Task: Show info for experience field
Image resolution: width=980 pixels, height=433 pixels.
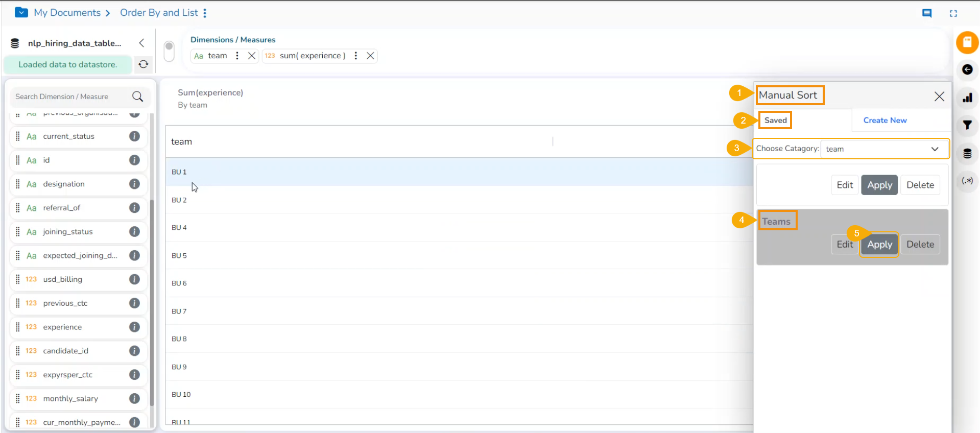Action: pos(134,327)
